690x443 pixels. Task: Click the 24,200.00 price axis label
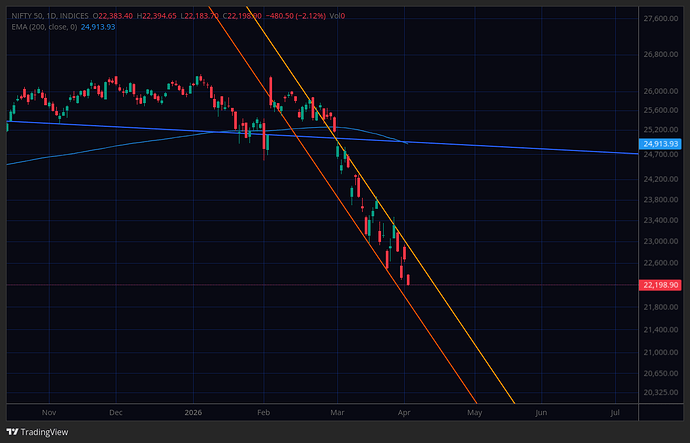point(661,179)
